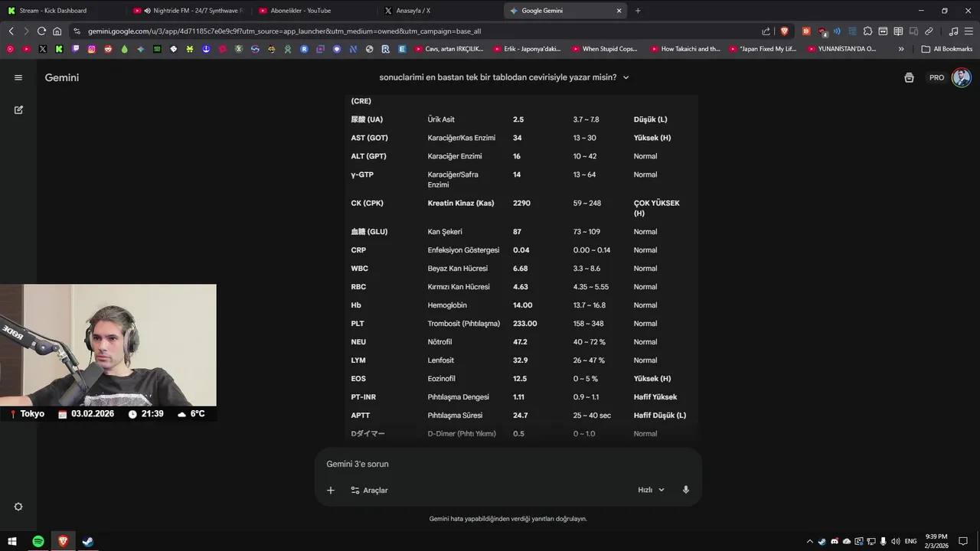Image resolution: width=980 pixels, height=551 pixels.
Task: Open Gemini settings gear in sidebar
Action: (18, 507)
